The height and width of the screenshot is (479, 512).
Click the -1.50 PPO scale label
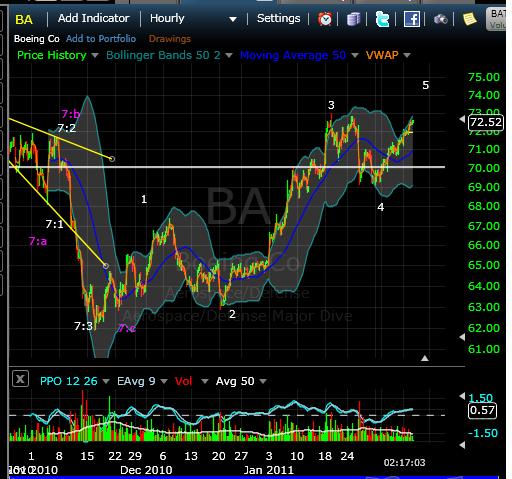click(x=483, y=433)
